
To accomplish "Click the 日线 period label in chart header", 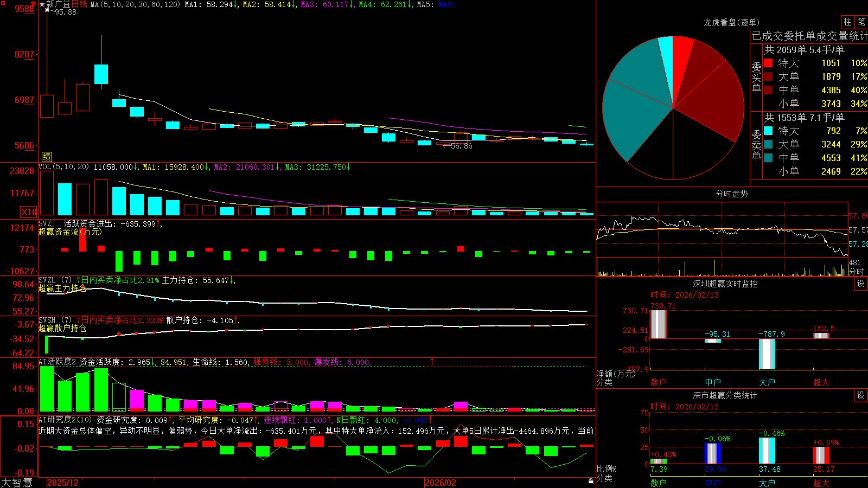I will coord(79,4).
